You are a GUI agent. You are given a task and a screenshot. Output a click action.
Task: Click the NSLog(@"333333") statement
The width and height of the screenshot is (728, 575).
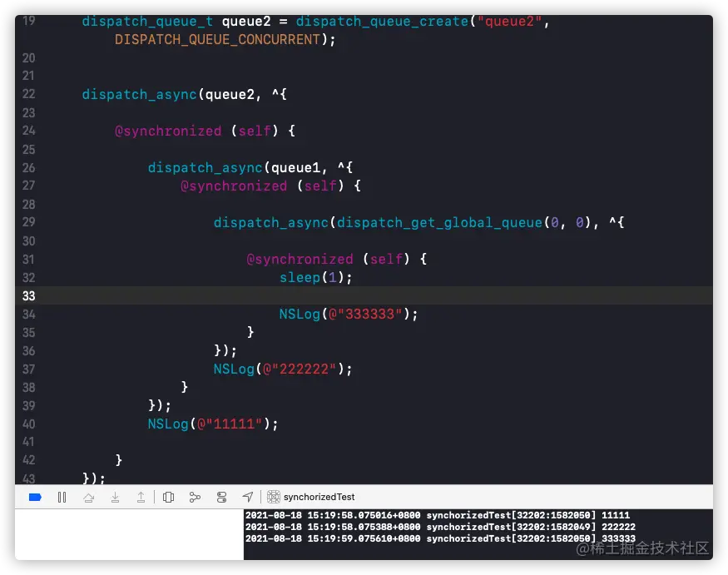349,315
